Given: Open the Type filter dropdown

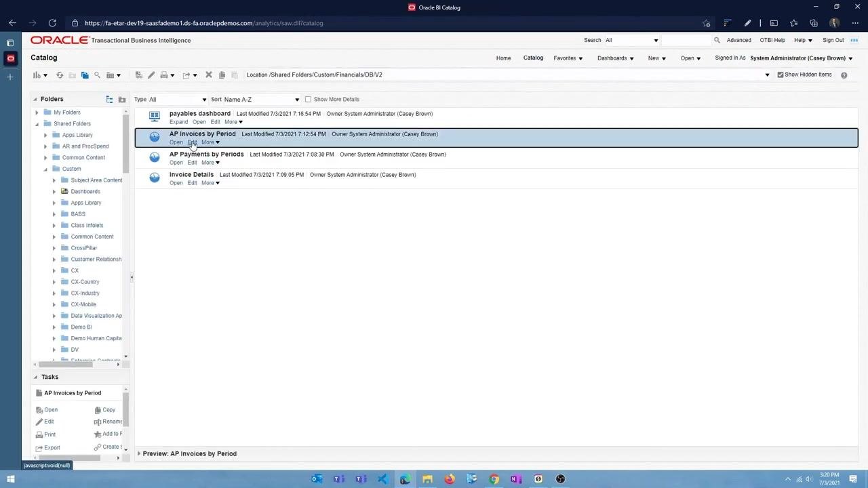Looking at the screenshot, I should [178, 100].
